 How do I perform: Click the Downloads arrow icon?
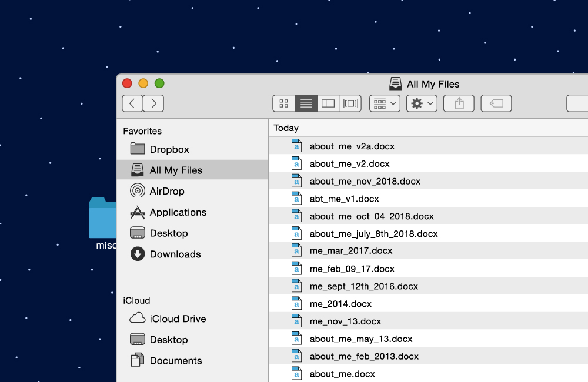137,254
